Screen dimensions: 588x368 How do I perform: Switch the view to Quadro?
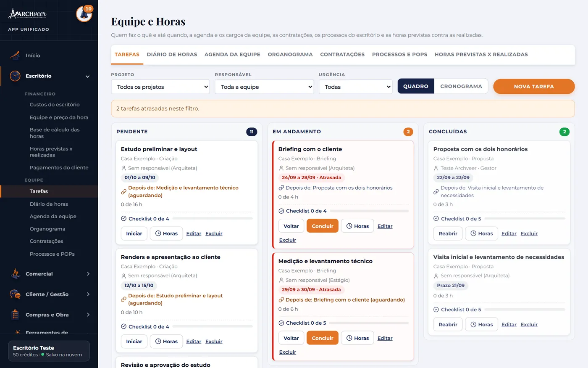coord(416,86)
